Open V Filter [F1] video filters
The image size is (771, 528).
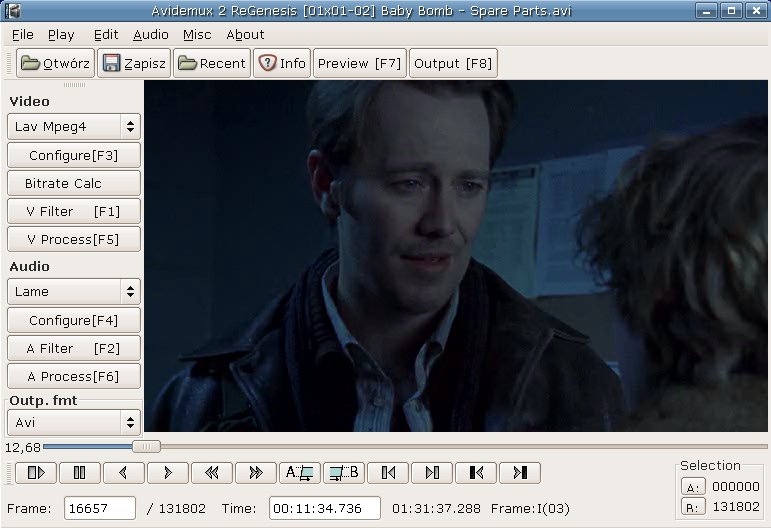pos(74,211)
